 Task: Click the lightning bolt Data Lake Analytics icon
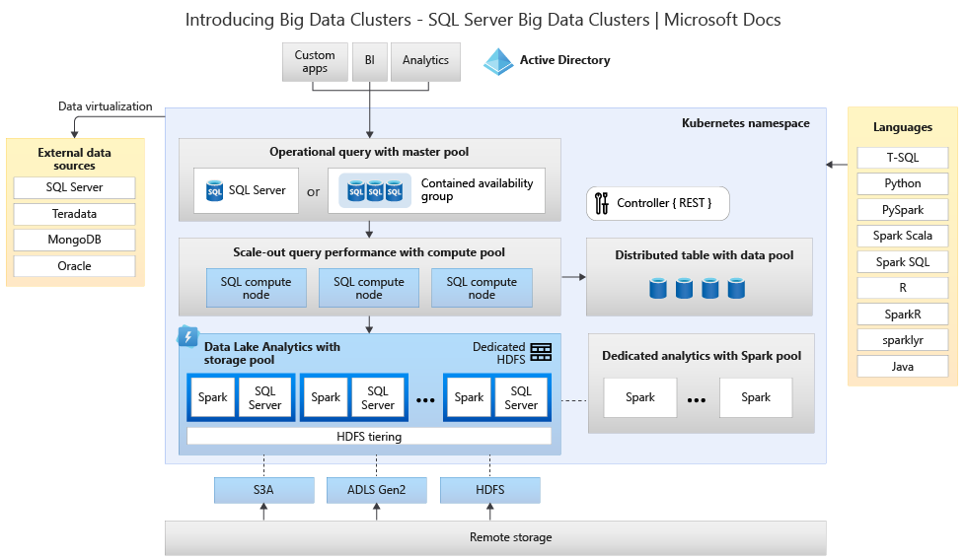point(187,336)
